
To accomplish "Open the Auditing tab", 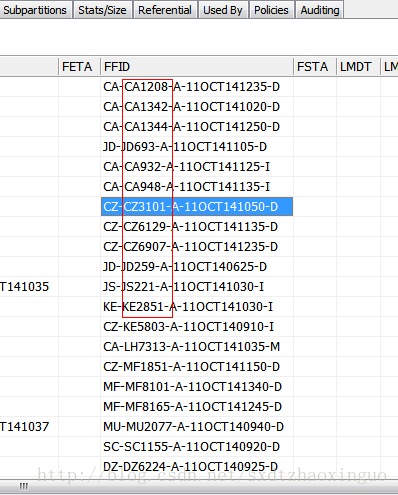I will [x=320, y=10].
